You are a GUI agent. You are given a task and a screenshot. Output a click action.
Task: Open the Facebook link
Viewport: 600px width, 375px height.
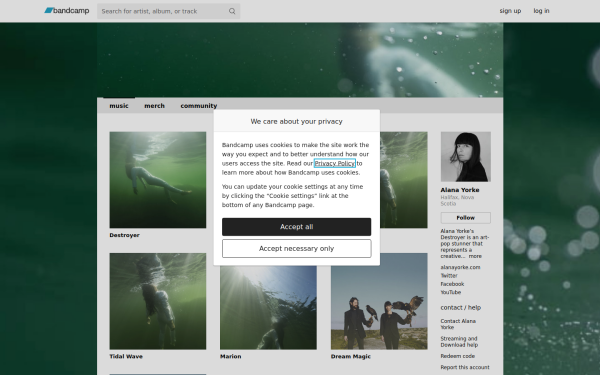tap(452, 284)
